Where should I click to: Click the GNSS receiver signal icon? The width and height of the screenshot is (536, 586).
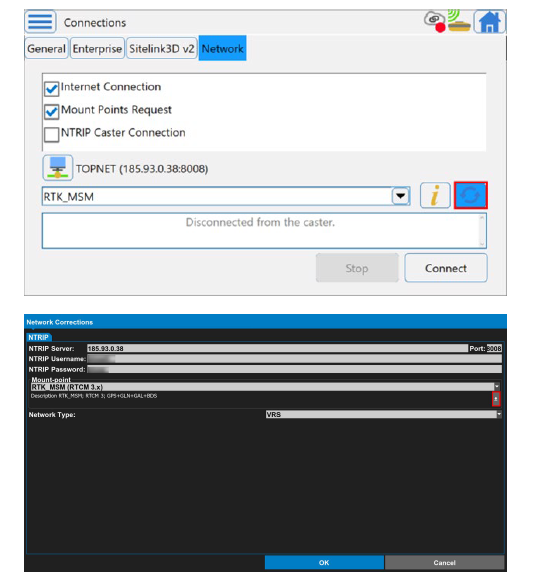tap(459, 21)
